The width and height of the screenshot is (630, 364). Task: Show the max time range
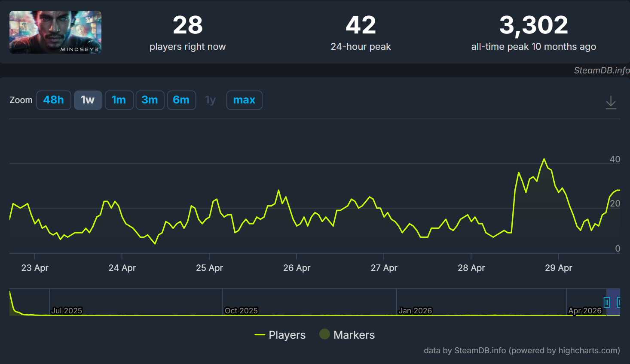244,100
